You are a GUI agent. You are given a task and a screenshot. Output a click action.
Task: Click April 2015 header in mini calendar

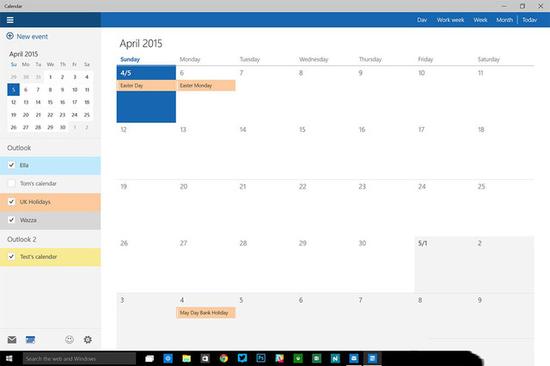pos(24,54)
